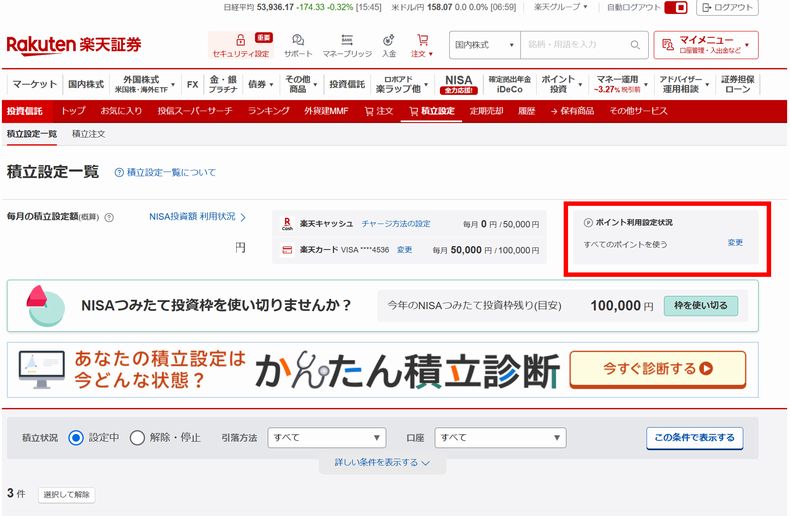Screen dimensions: 790x516
Task: Click 今すぐ診断する button
Action: click(657, 369)
